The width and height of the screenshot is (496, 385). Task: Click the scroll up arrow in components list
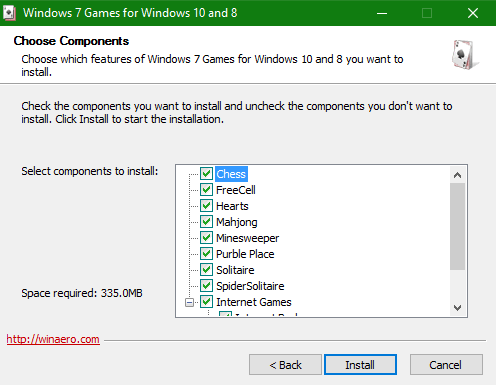coord(457,175)
